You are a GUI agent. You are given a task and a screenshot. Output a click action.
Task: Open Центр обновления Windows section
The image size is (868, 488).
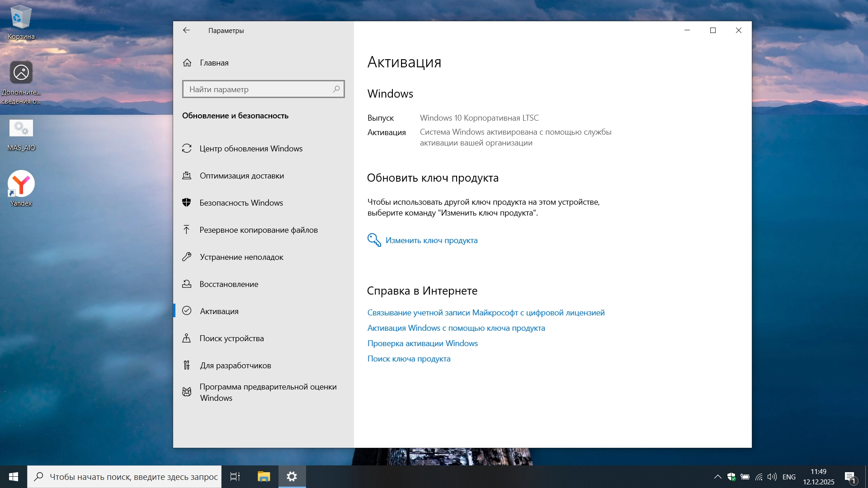[251, 149]
